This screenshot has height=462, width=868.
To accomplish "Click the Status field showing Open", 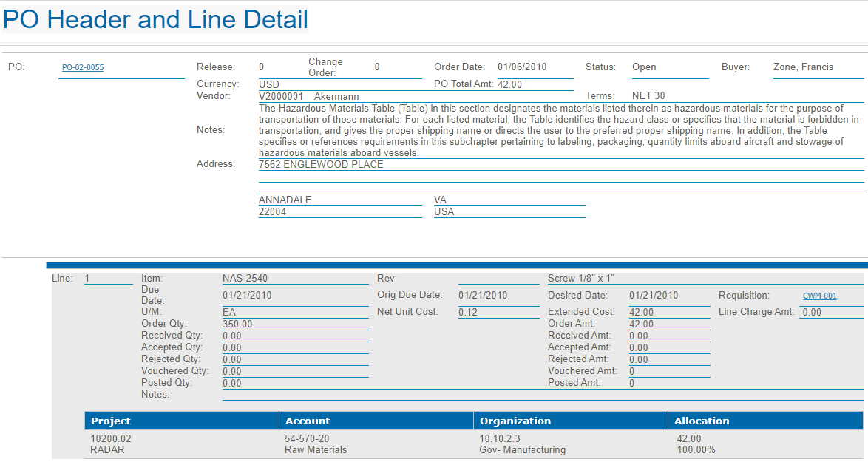I will tap(644, 67).
